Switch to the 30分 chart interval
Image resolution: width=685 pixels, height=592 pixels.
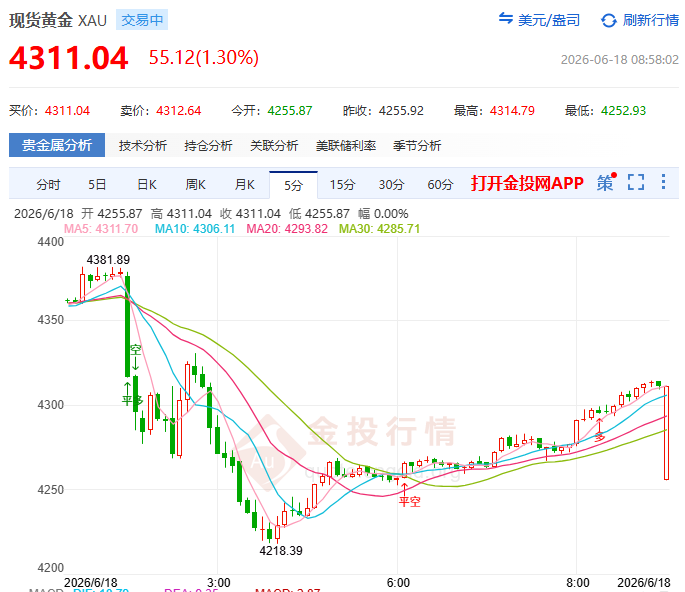(391, 184)
